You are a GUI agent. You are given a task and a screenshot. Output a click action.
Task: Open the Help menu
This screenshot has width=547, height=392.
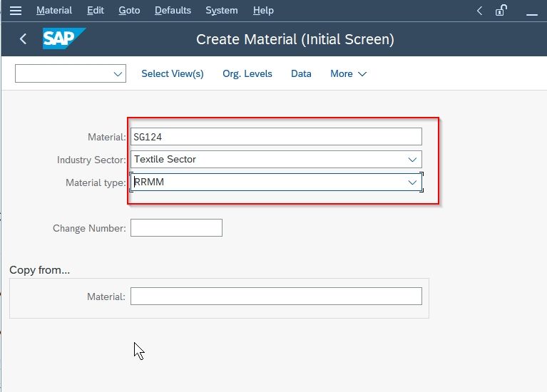(x=263, y=11)
